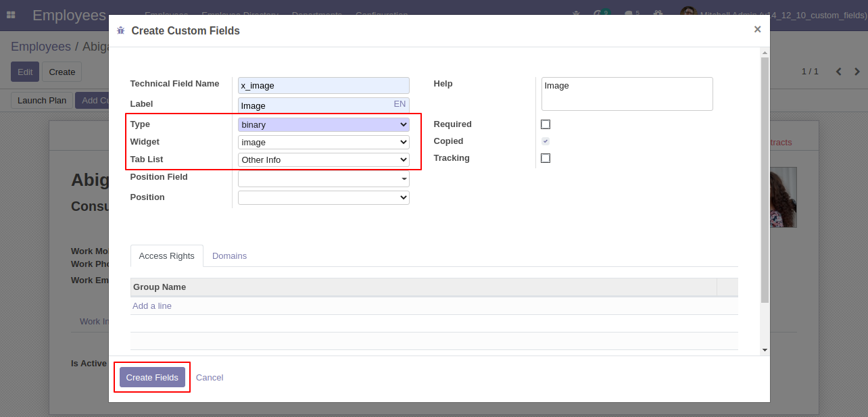The image size is (868, 417).
Task: Select the Access Rights tab
Action: click(166, 256)
